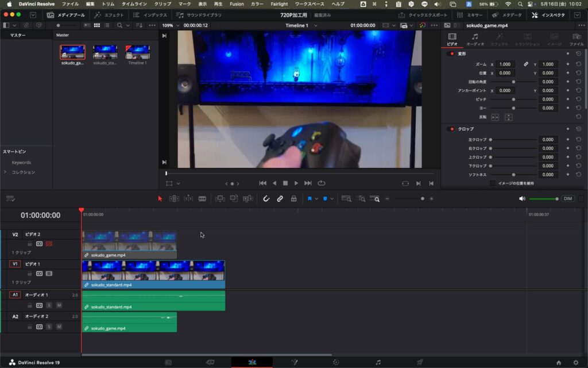Turn off the クロップ (Crop) section toggle

click(451, 129)
